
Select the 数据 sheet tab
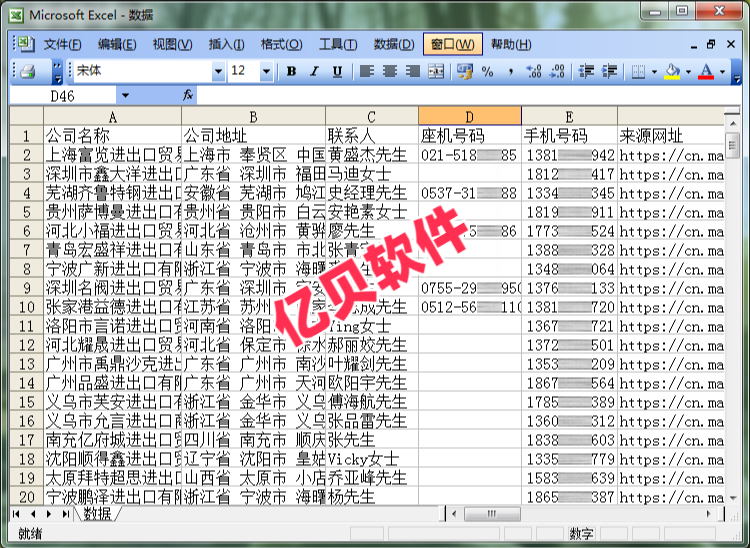pyautogui.click(x=98, y=514)
